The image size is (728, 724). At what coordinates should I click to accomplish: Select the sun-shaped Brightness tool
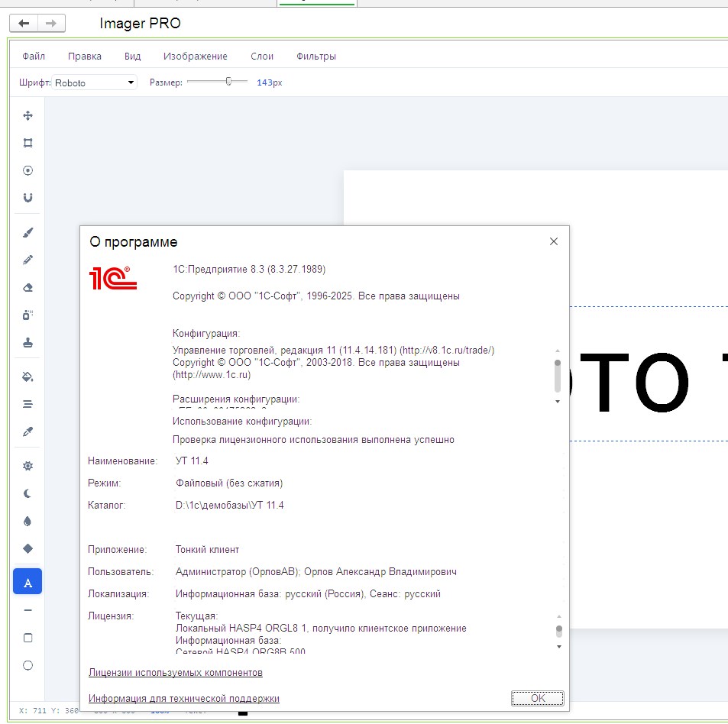(28, 466)
